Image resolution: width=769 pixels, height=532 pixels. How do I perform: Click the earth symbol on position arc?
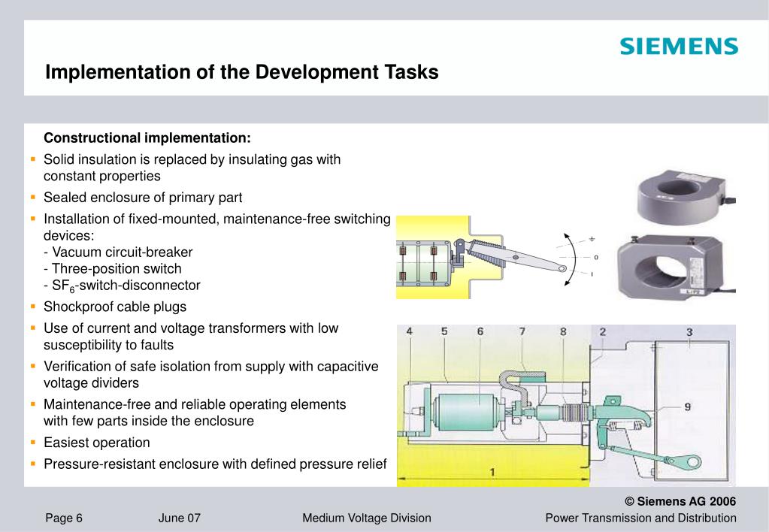(x=592, y=240)
